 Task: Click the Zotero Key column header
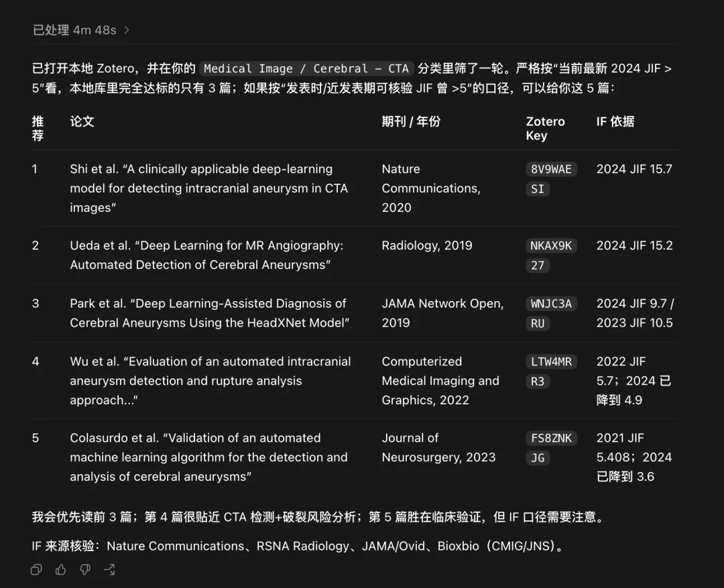pyautogui.click(x=545, y=129)
